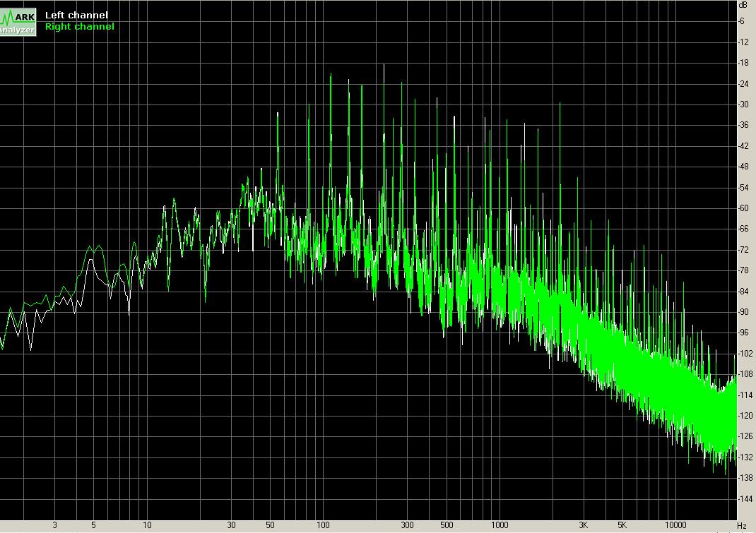Click the "-6" dB scale value

coord(742,21)
